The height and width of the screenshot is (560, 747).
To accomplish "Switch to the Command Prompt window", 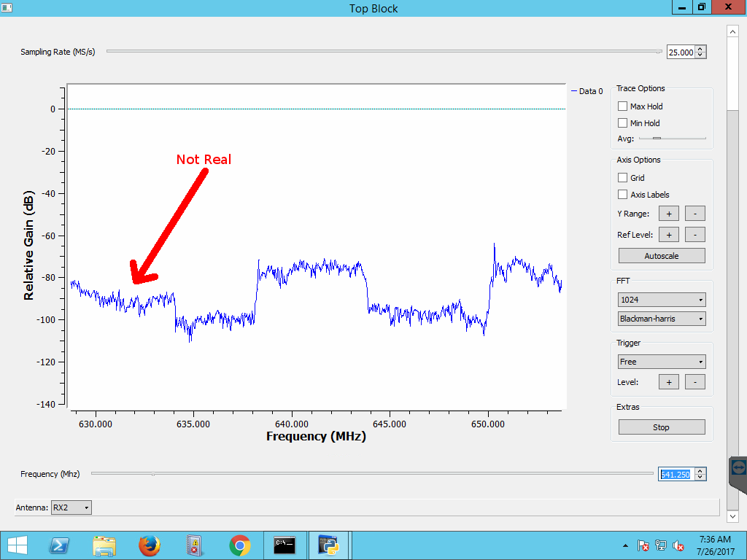I will 285,545.
